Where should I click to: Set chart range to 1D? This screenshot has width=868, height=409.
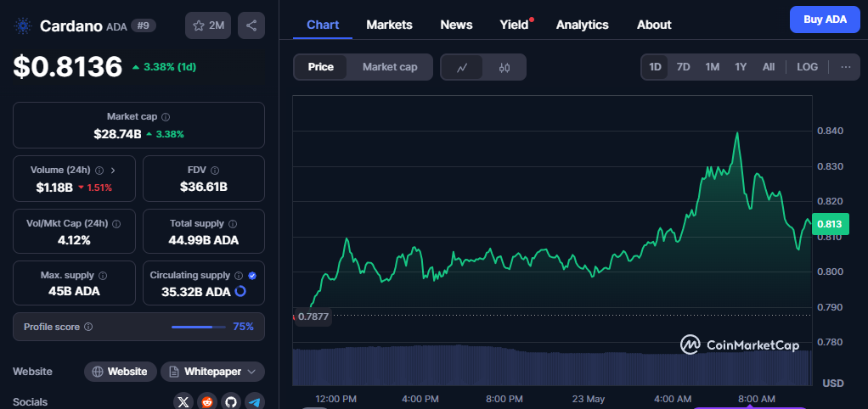(x=655, y=67)
